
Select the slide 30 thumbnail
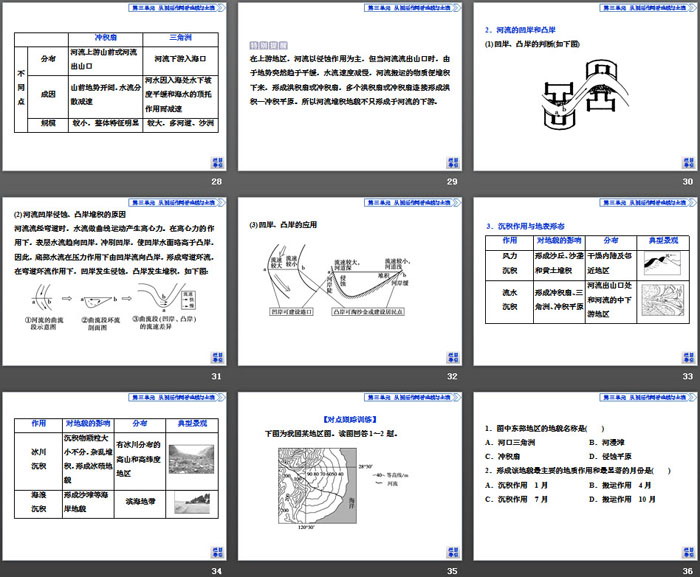[586, 87]
